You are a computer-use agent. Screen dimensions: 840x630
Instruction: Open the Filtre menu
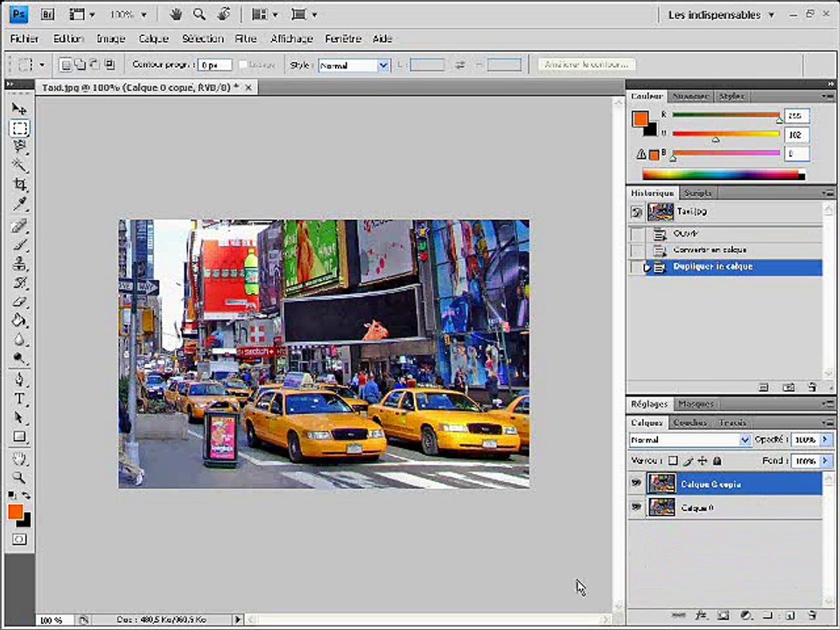[x=246, y=38]
